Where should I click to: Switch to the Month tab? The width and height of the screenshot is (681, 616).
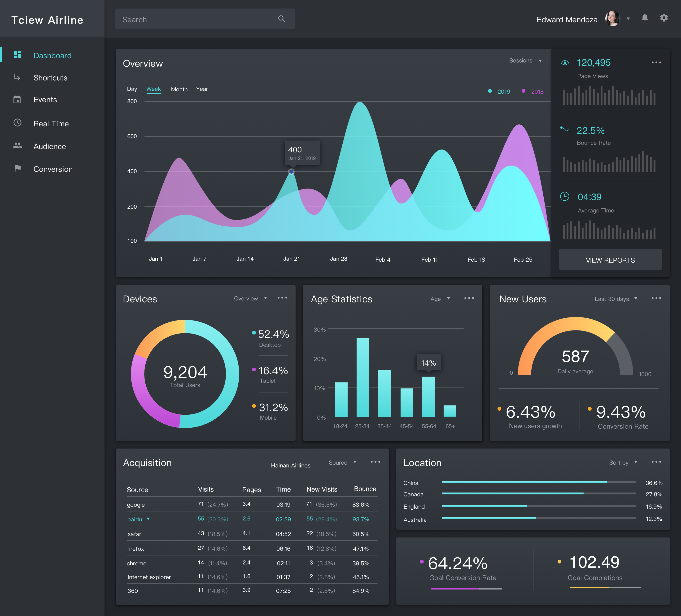coord(179,89)
